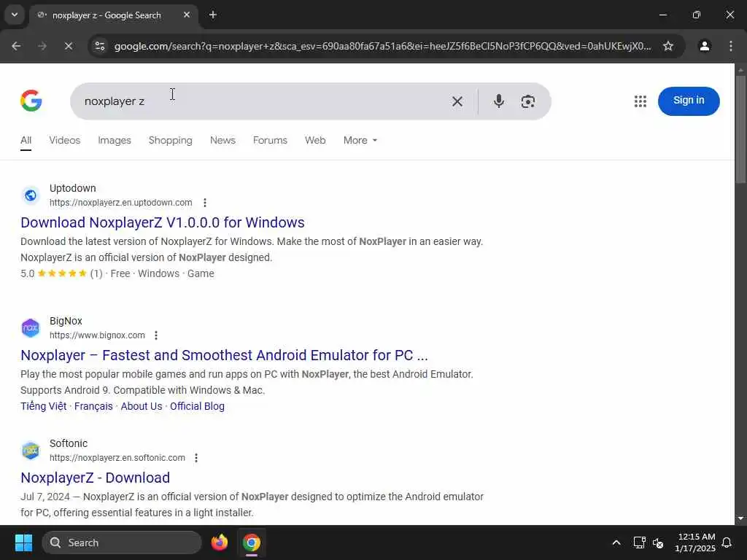Open Google Lens image search

(527, 101)
